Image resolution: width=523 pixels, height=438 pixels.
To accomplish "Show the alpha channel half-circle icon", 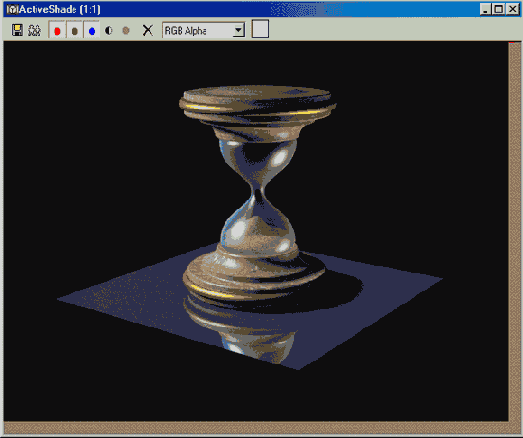I will click(x=109, y=31).
